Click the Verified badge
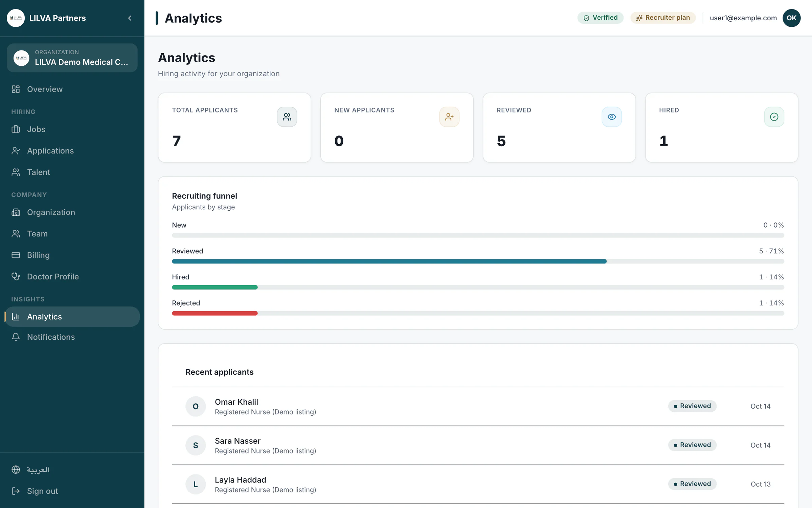The width and height of the screenshot is (812, 508). coord(600,18)
